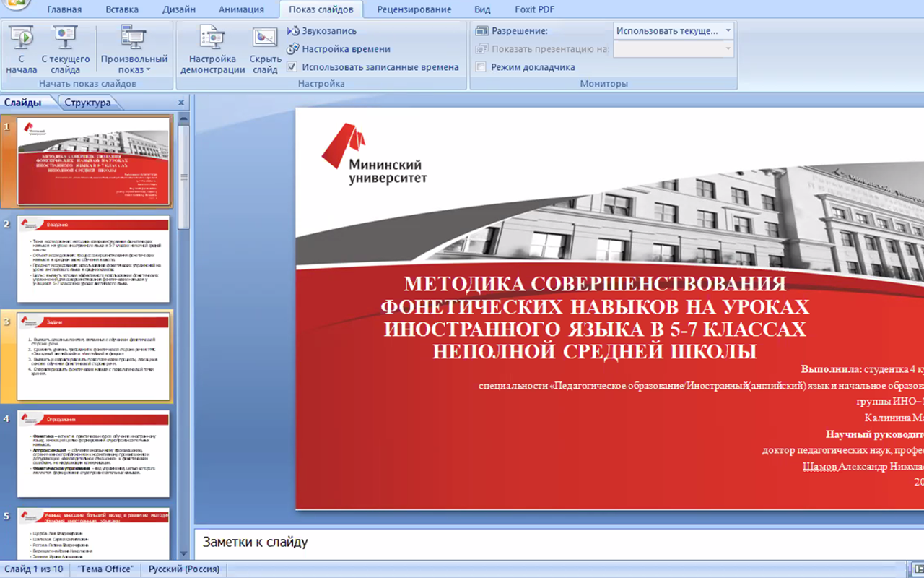Select slide 3 Задачи thumbnail
This screenshot has width=924, height=578.
coord(94,357)
